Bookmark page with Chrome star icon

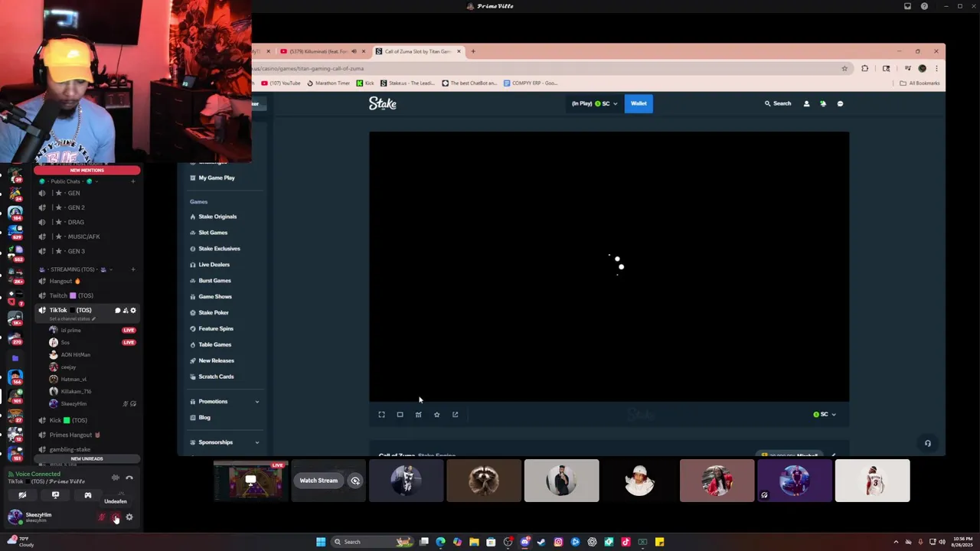tap(844, 68)
